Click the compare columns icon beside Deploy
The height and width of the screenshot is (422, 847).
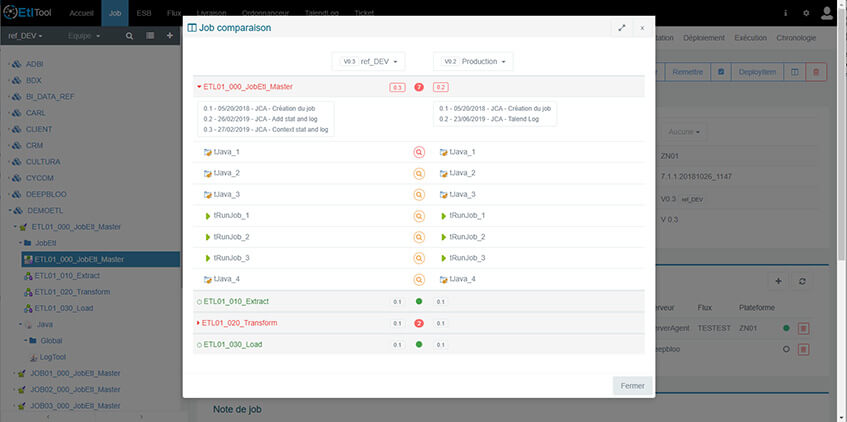pos(795,72)
